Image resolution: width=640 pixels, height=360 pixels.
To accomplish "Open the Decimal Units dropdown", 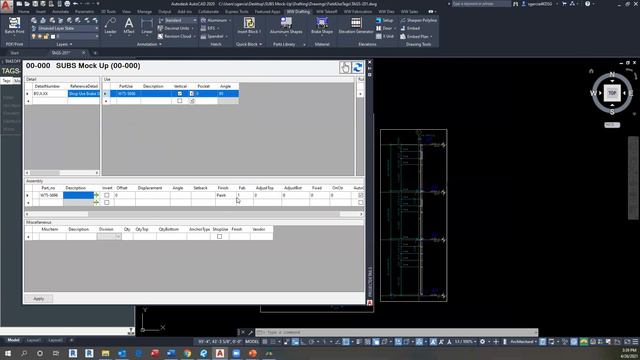I will pos(176,28).
